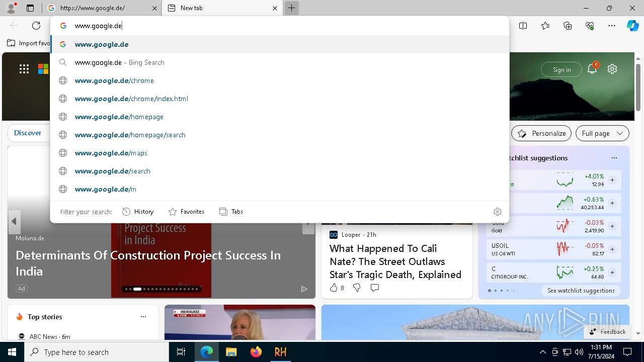
Task: Filter search by Tabs
Action: tap(231, 212)
